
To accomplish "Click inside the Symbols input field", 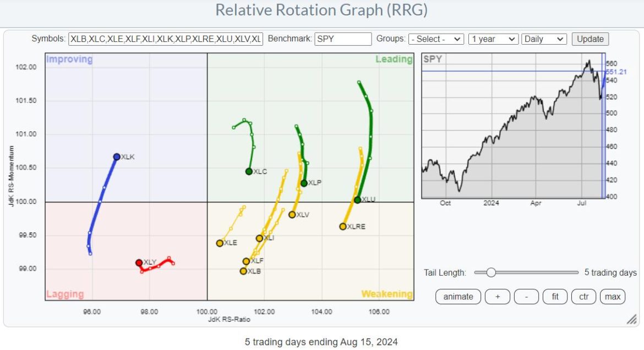I will pos(165,39).
